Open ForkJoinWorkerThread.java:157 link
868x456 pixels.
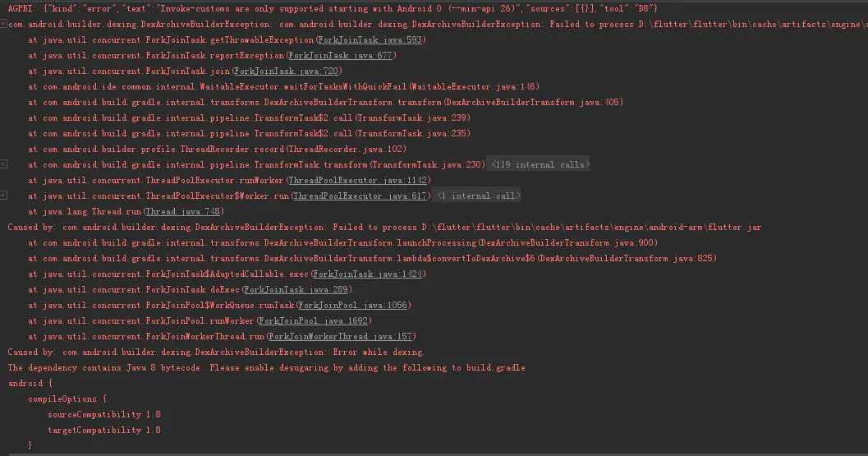coord(341,336)
